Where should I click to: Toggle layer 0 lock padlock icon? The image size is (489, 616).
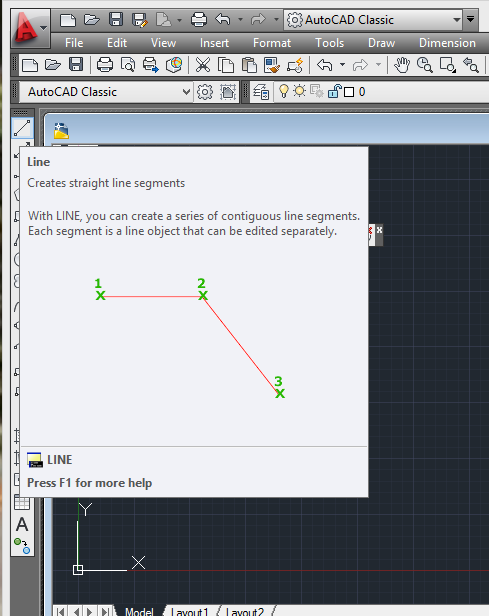click(x=334, y=91)
